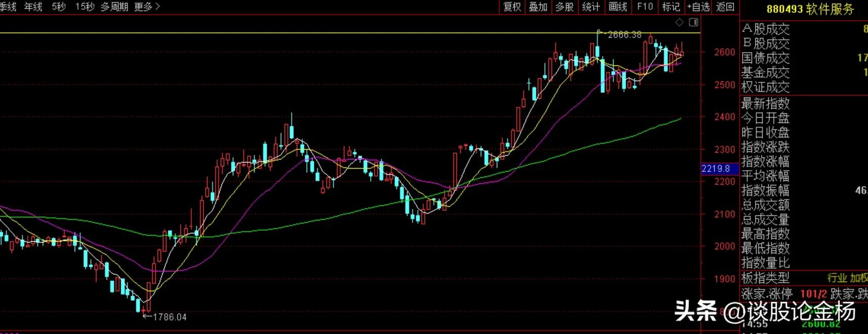Open the 复权 adjustment option
Image resolution: width=868 pixels, height=334 pixels.
point(512,7)
